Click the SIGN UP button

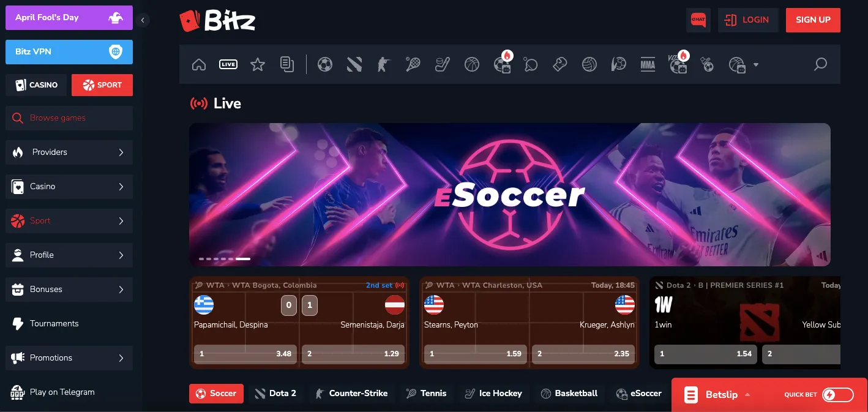pos(813,20)
